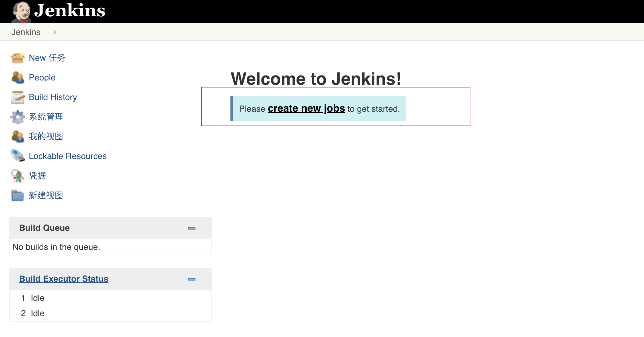644x337 pixels.
Task: Click the Jenkins header title text
Action: click(70, 11)
